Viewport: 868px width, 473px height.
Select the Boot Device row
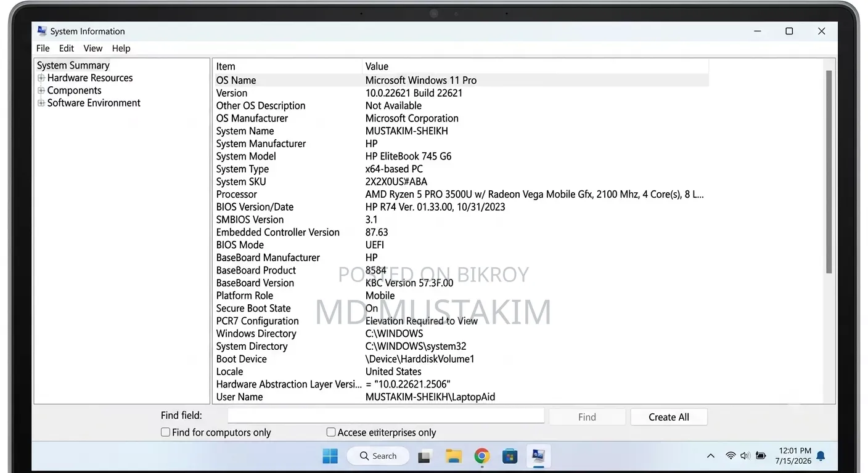tap(461, 359)
